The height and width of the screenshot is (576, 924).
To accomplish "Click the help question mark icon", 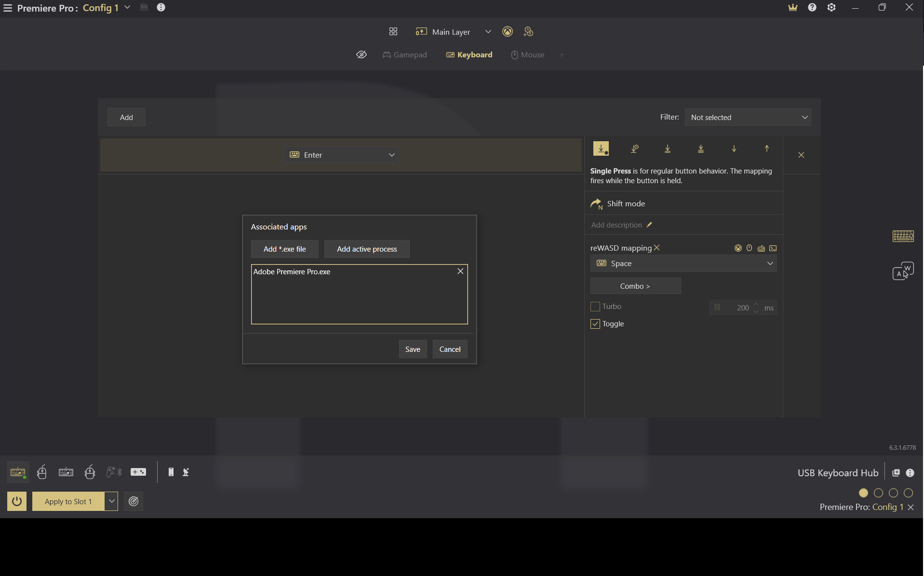I will 812,8.
